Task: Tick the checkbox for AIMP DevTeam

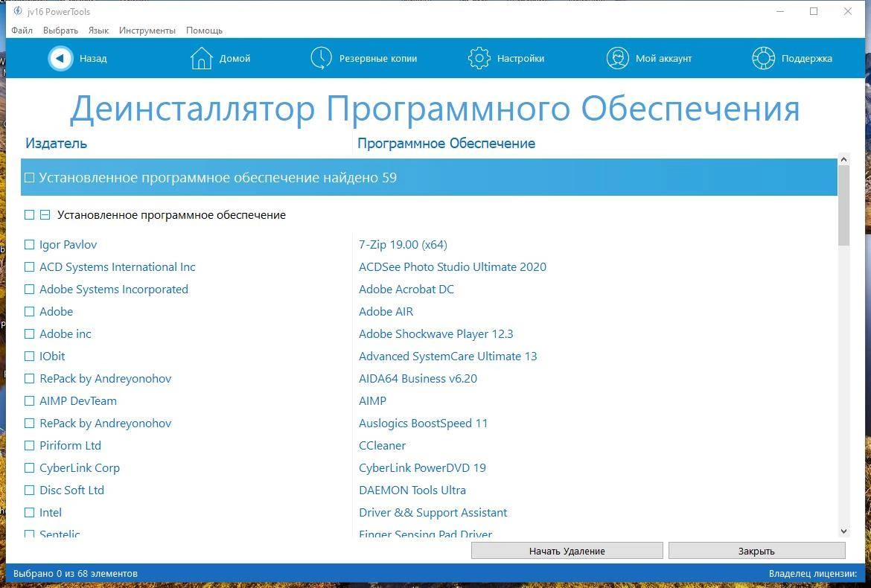Action: tap(30, 401)
